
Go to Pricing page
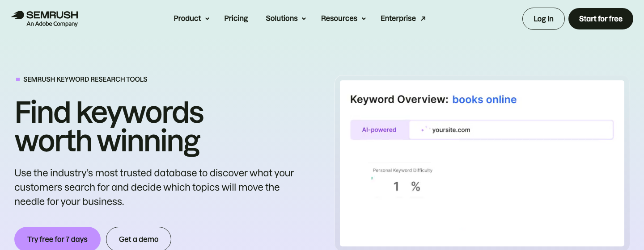(x=236, y=18)
